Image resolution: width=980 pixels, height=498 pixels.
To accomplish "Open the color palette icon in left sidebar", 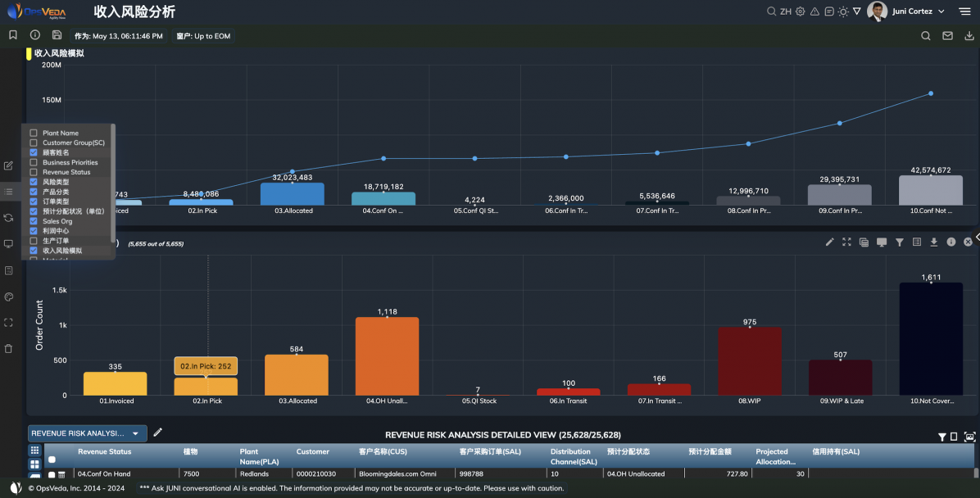I will coord(9,297).
